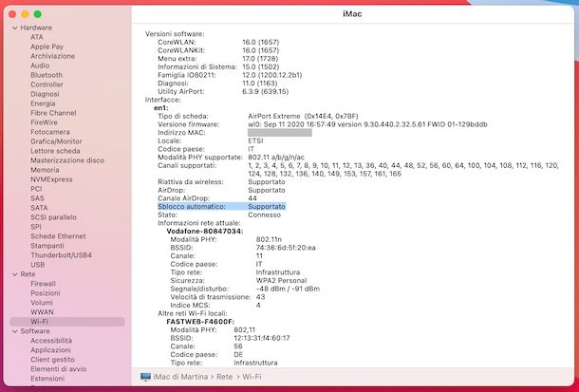The image size is (579, 392).
Task: Click the Vodafone-80847034 network heading
Action: pos(205,232)
